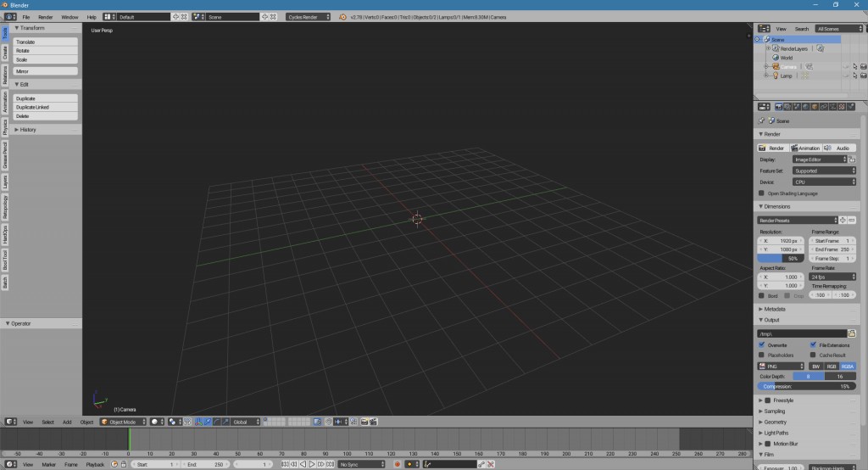Click the OpenGL render animation icon
Image resolution: width=868 pixels, height=470 pixels.
(374, 422)
